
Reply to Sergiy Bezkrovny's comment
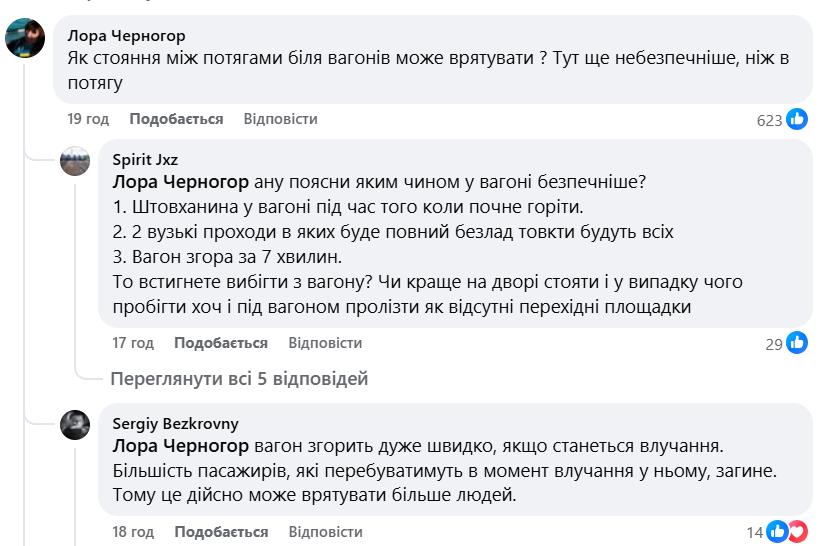click(325, 531)
